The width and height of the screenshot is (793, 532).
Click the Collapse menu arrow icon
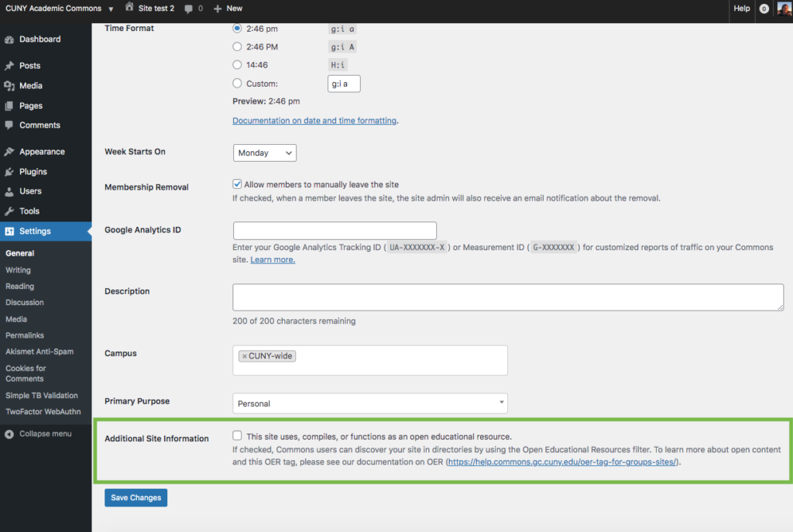click(x=9, y=434)
